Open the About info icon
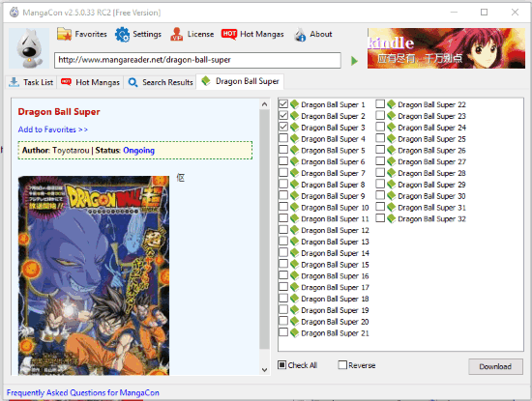This screenshot has height=401, width=532. pos(300,34)
